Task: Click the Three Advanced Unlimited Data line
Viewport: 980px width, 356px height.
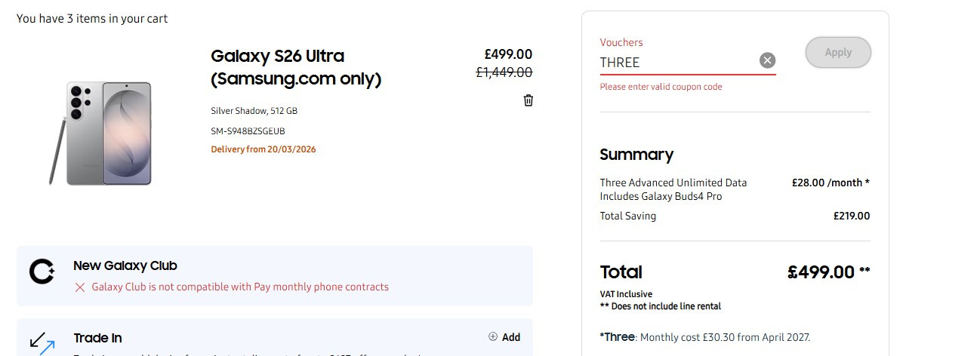Action: [673, 183]
